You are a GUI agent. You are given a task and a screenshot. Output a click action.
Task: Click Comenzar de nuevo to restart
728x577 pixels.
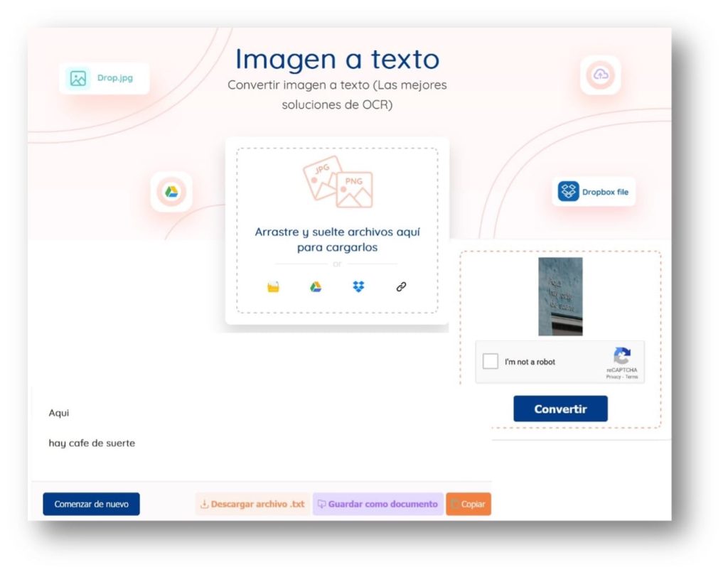91,504
